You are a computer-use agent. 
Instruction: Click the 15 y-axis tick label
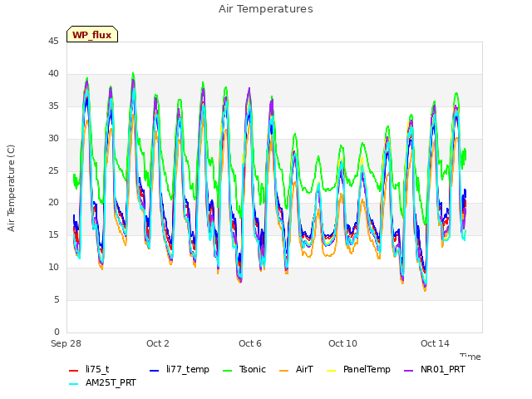click(x=53, y=234)
